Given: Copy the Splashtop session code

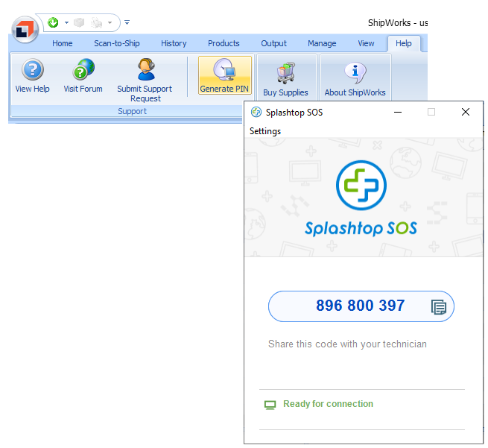Looking at the screenshot, I should click(x=439, y=306).
